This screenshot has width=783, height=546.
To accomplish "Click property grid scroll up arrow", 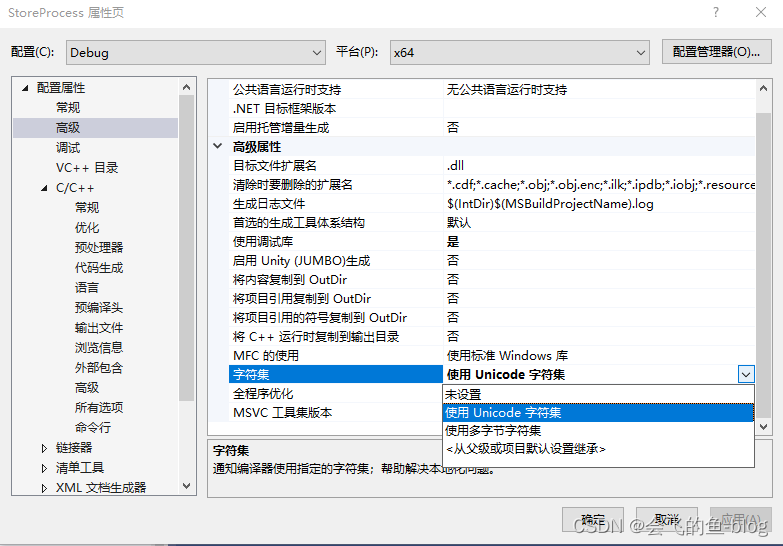I will point(763,88).
